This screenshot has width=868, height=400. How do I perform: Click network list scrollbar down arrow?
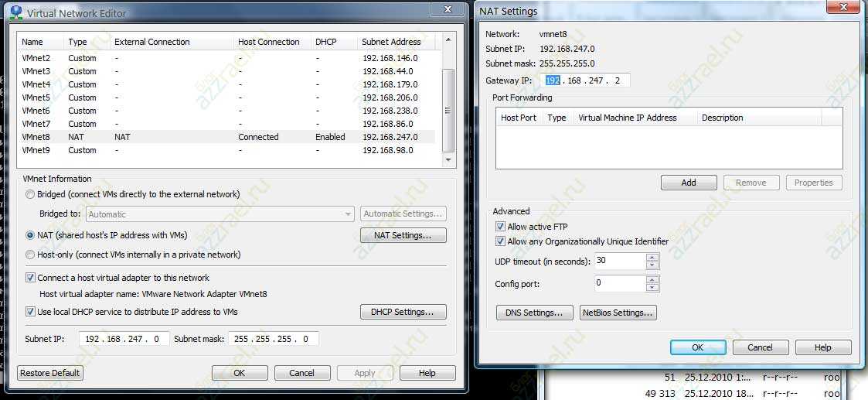(x=448, y=159)
